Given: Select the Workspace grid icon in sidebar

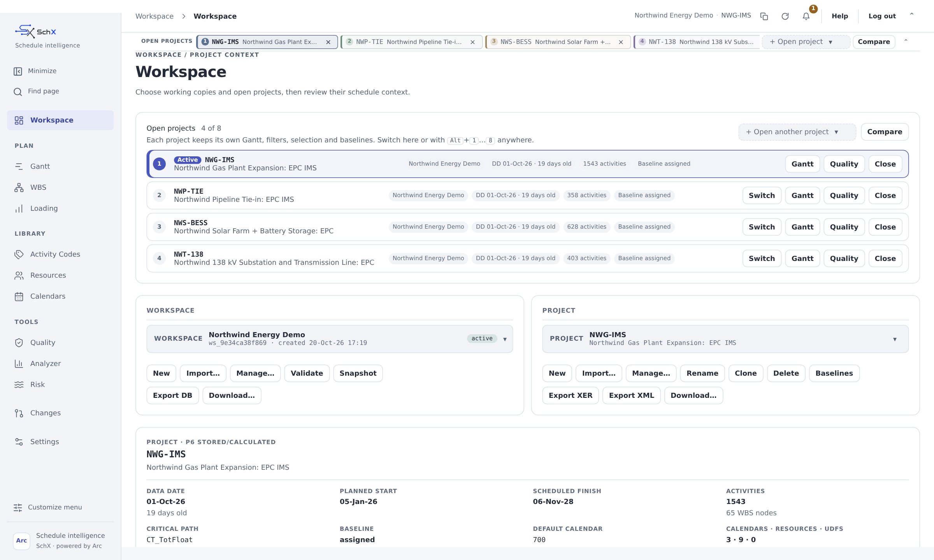Looking at the screenshot, I should pos(19,121).
